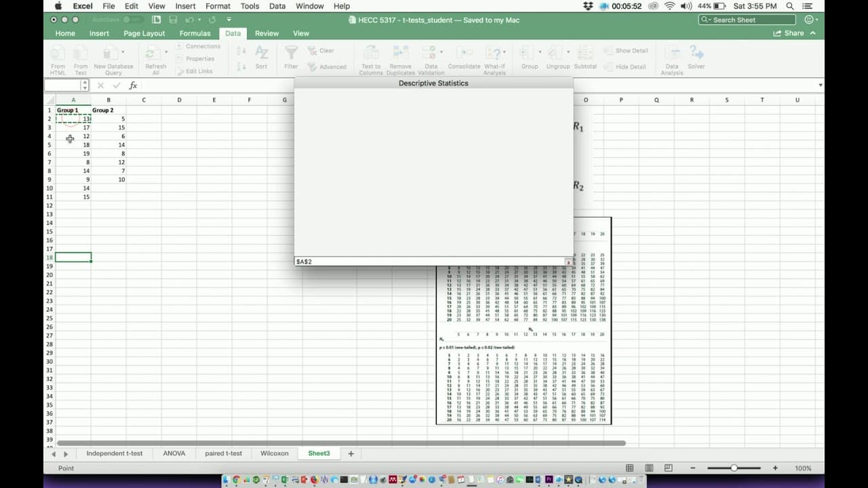Screen dimensions: 868x488
Task: Expand the Ungroup dropdown arrow
Action: pyautogui.click(x=568, y=52)
